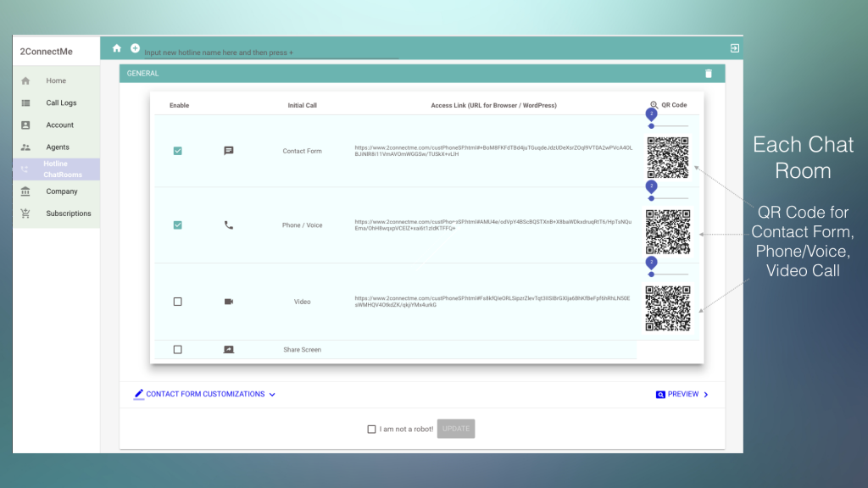Expand Contact Form Customizations chevron
This screenshot has height=488, width=868.
coord(272,395)
